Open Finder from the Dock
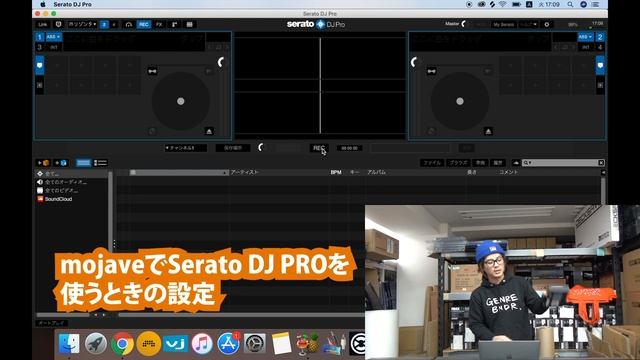Screen dimensions: 640x360 pyautogui.click(x=69, y=344)
